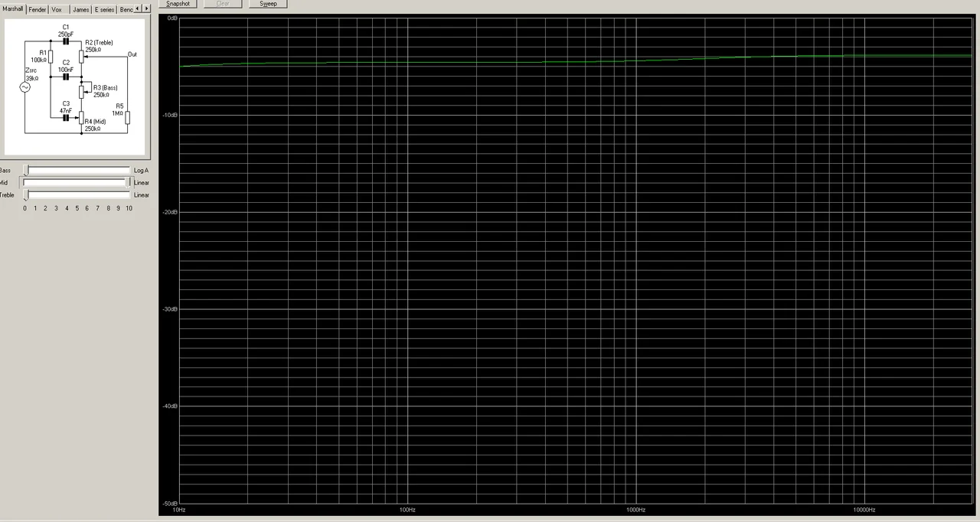Start a Sweep of the tone controls

(x=267, y=4)
